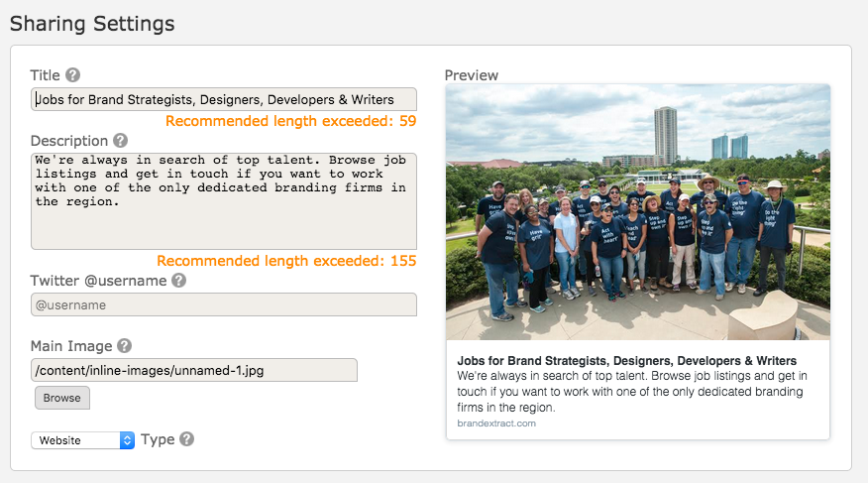Focus the Twitter @username input
868x483 pixels.
(224, 304)
